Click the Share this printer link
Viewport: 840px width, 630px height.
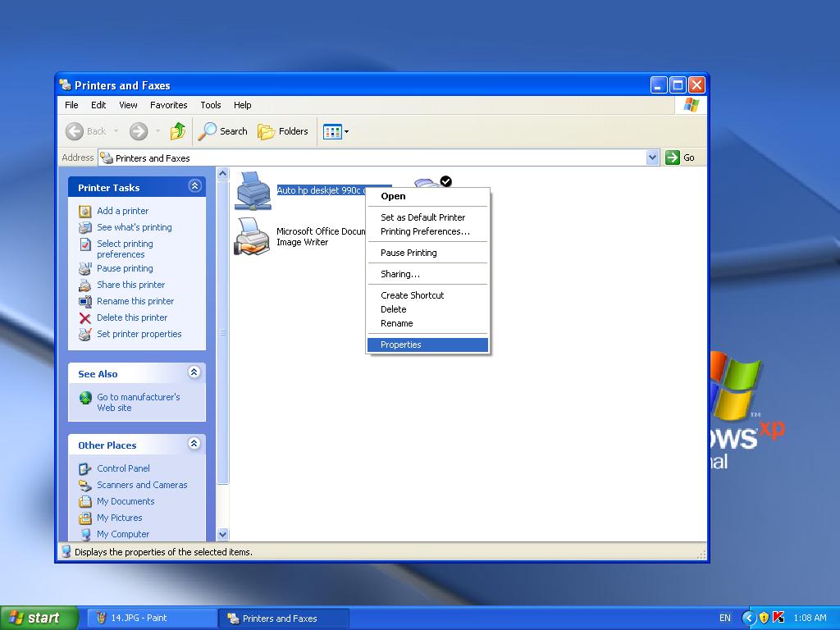130,285
